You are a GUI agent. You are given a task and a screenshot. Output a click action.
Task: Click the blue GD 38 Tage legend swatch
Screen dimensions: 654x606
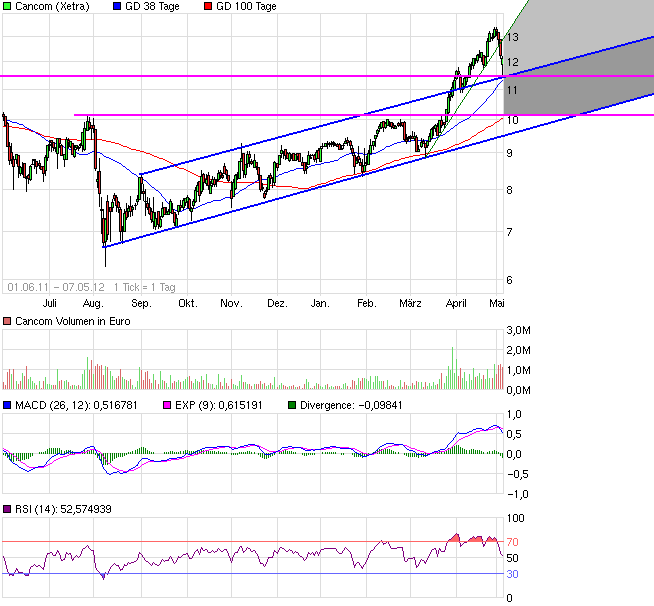tap(117, 6)
